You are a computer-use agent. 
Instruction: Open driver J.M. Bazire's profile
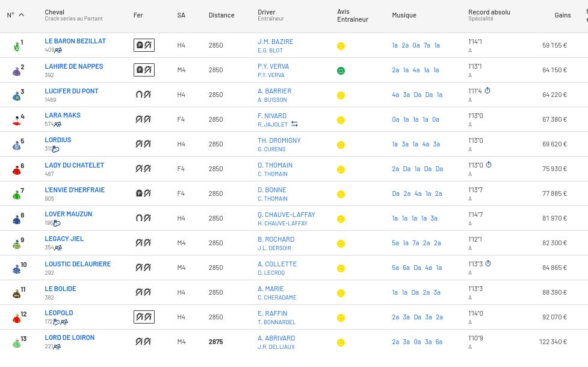pos(275,42)
